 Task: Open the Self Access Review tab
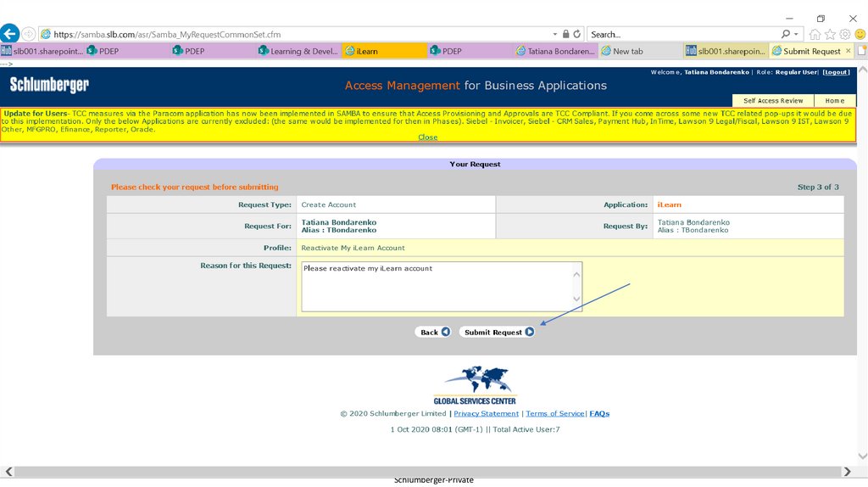[773, 100]
